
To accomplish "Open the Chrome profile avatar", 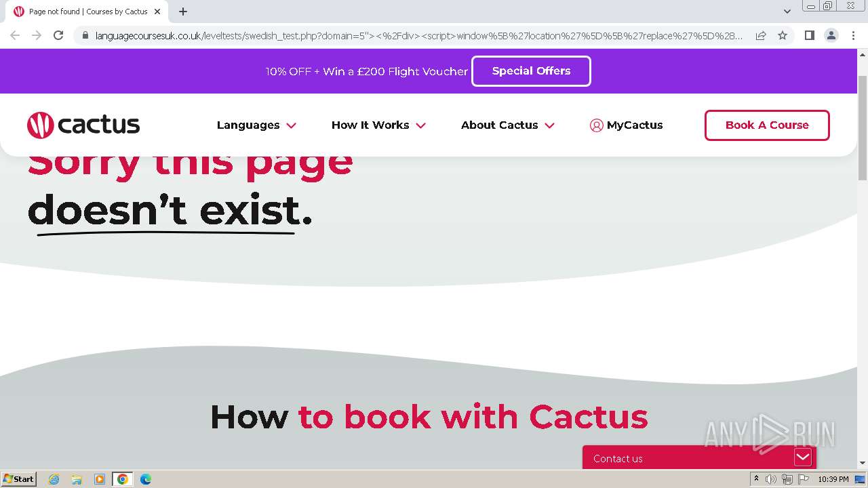I will coord(831,35).
